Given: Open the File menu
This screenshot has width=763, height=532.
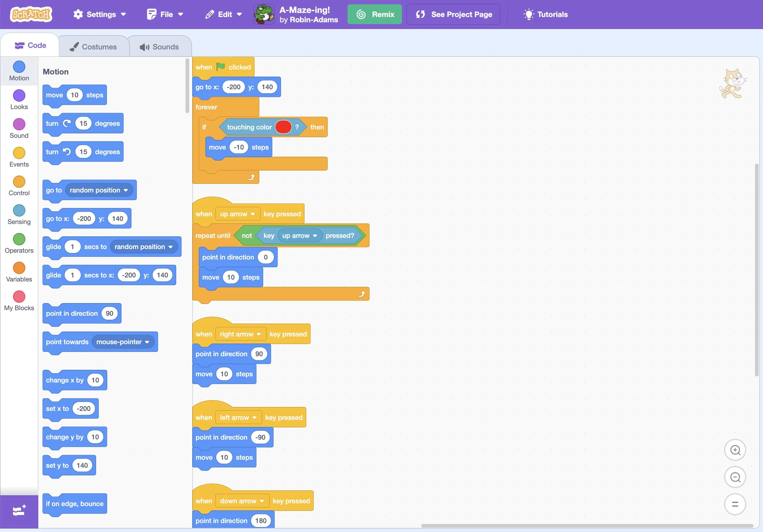Looking at the screenshot, I should (x=165, y=14).
